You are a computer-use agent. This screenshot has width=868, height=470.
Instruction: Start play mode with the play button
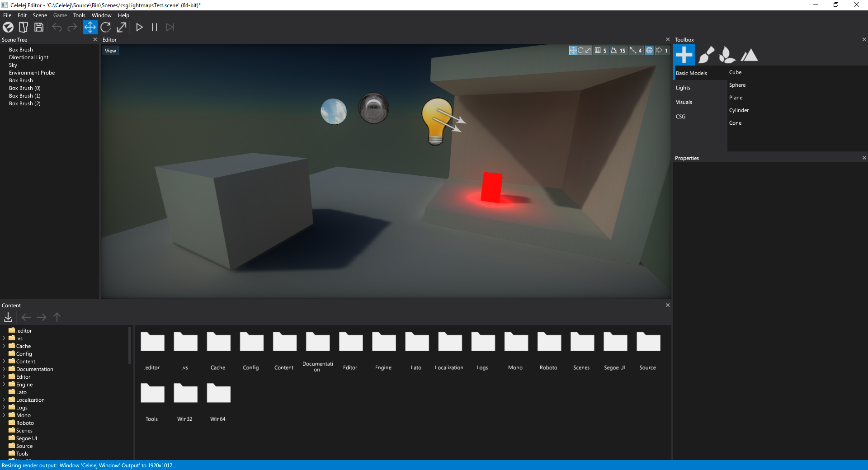coord(139,27)
